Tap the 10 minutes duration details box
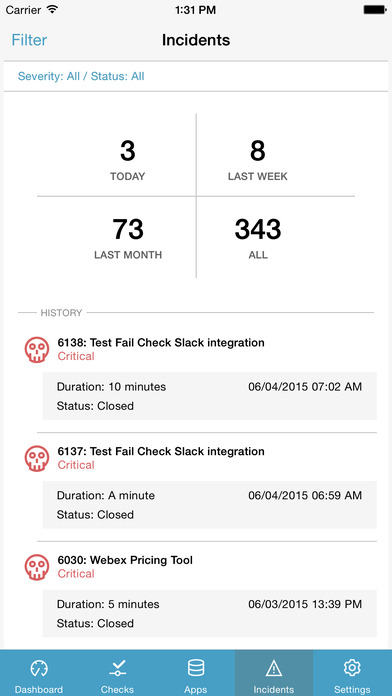This screenshot has height=696, width=392. [x=210, y=396]
